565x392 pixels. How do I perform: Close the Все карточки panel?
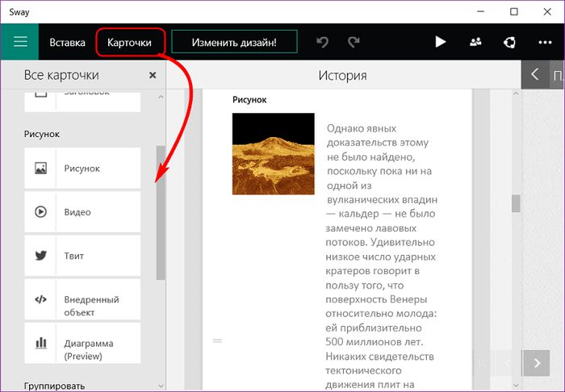153,75
